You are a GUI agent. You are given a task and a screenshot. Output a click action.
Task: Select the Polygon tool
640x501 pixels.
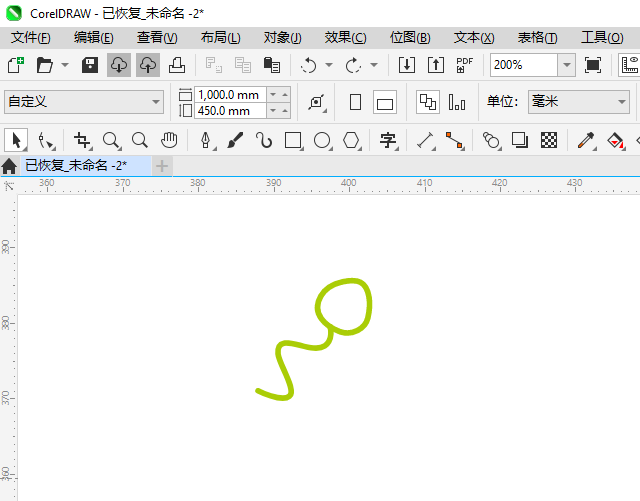coord(351,141)
